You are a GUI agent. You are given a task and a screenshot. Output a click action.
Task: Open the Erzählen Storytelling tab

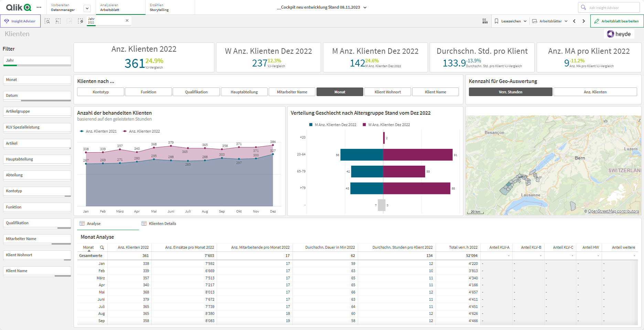click(159, 8)
